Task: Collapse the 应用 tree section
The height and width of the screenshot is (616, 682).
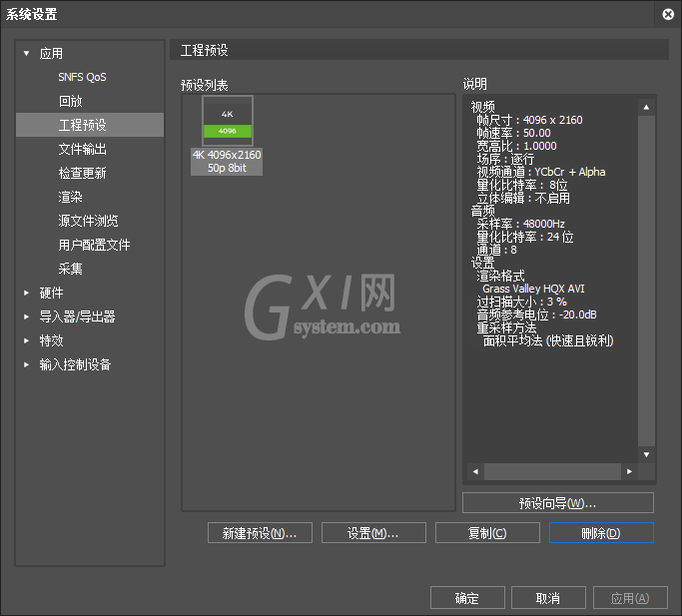Action: click(x=27, y=54)
